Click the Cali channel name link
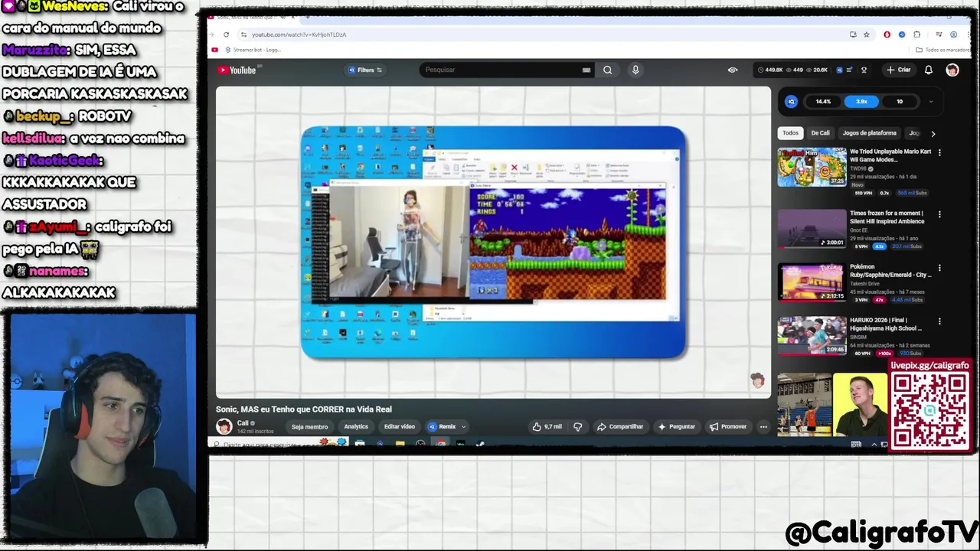 243,422
